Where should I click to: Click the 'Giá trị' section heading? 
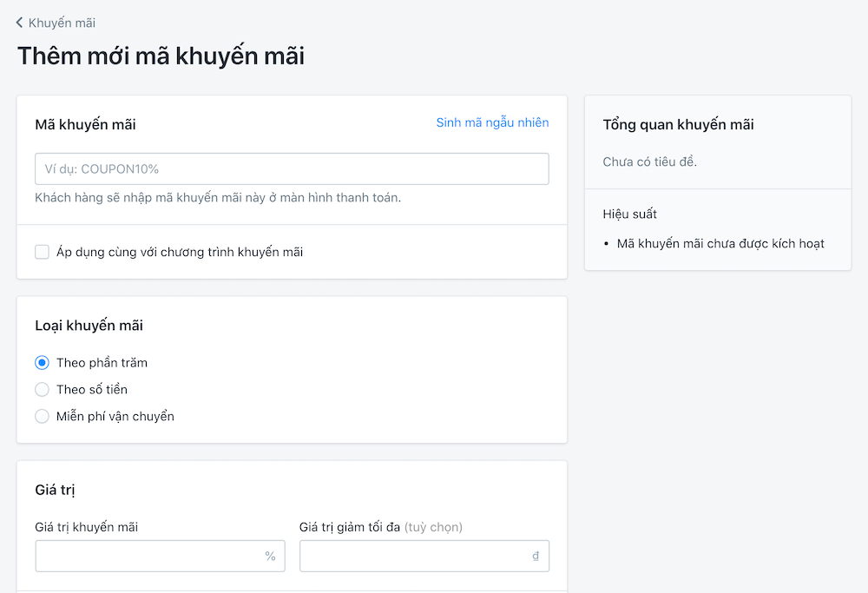(57, 490)
